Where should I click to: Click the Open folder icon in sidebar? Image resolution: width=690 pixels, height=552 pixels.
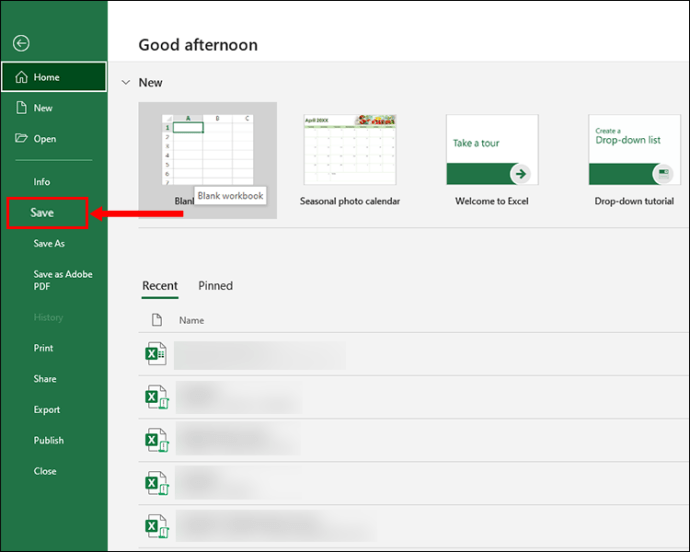click(21, 138)
